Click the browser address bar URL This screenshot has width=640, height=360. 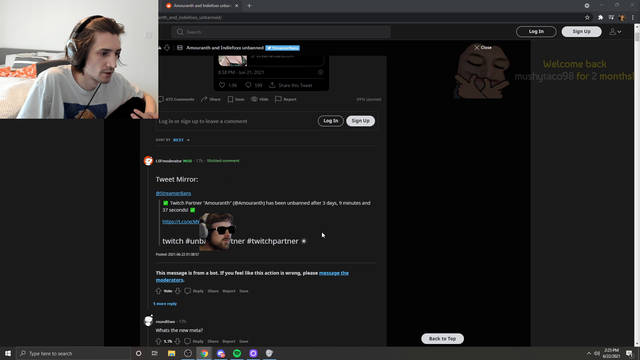pos(191,18)
